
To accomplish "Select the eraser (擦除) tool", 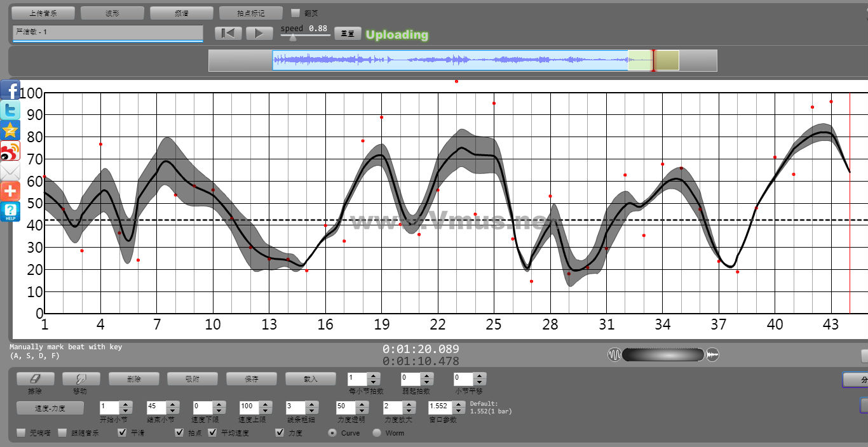I will [x=35, y=379].
